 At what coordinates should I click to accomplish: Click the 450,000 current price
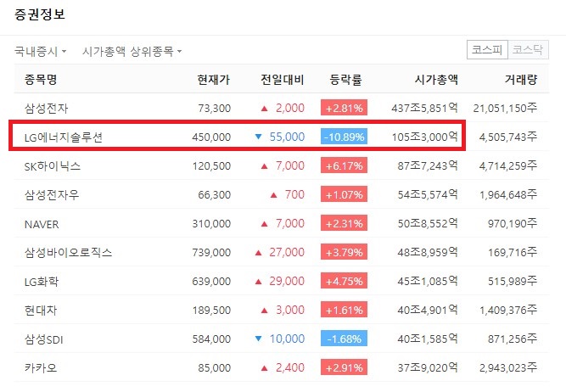[x=211, y=137]
